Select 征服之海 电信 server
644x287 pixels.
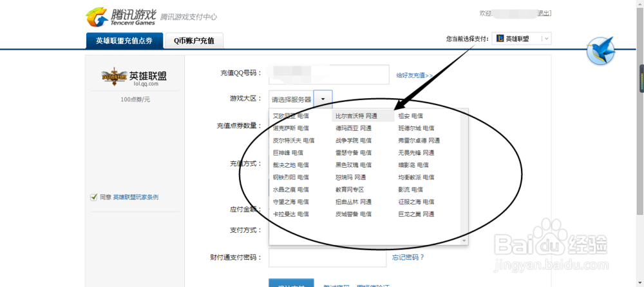pos(416,202)
